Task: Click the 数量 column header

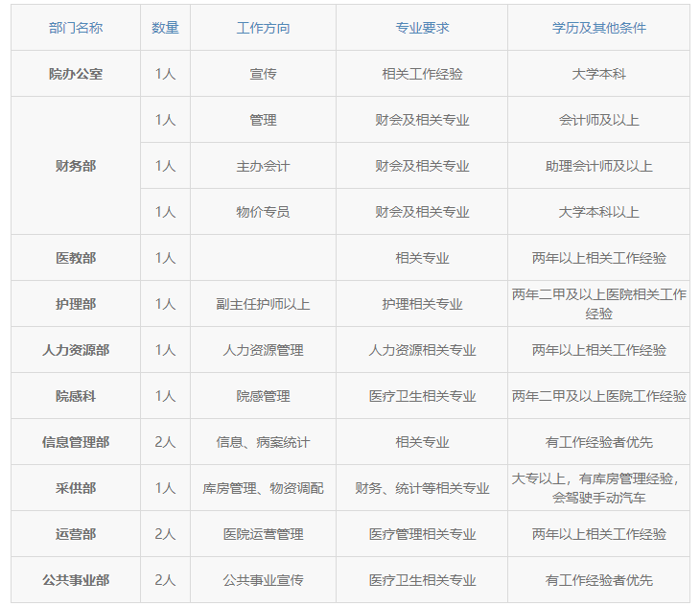Action: (165, 28)
